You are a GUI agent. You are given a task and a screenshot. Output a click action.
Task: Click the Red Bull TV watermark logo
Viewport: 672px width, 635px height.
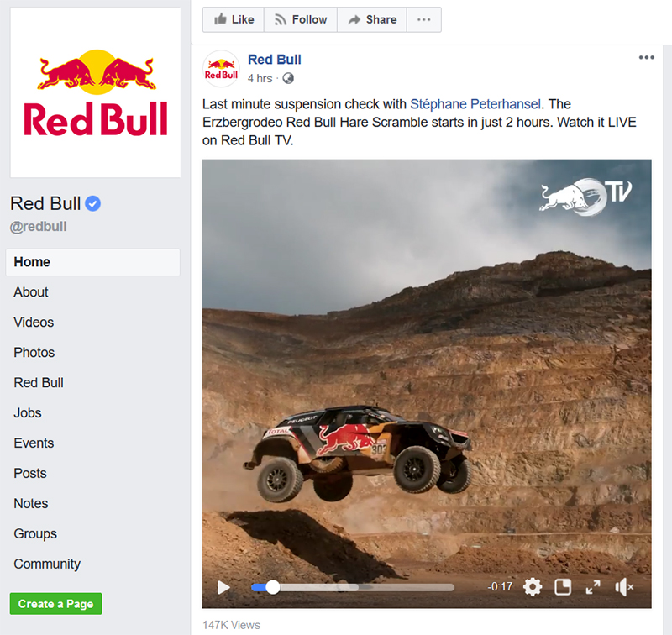coord(585,197)
